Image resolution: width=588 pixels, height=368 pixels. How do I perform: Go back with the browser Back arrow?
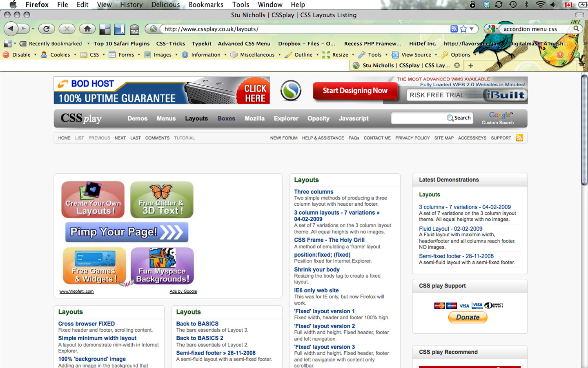[x=11, y=29]
